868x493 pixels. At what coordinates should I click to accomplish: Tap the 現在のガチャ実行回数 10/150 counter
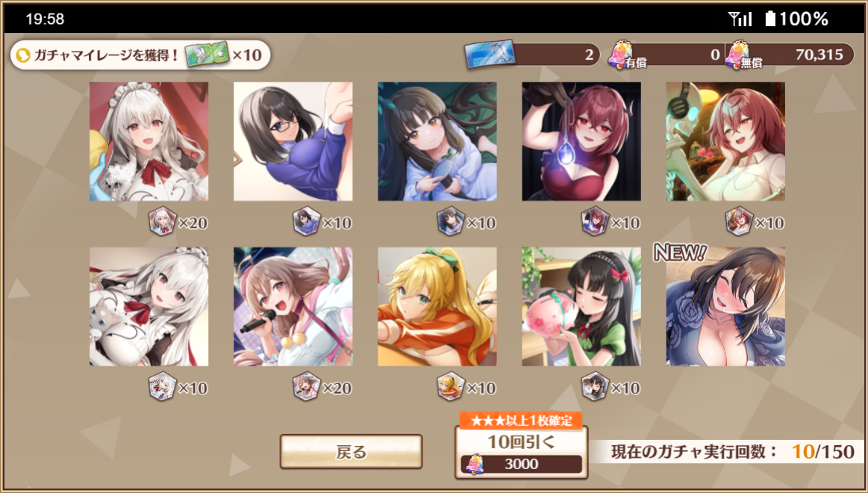(x=732, y=451)
